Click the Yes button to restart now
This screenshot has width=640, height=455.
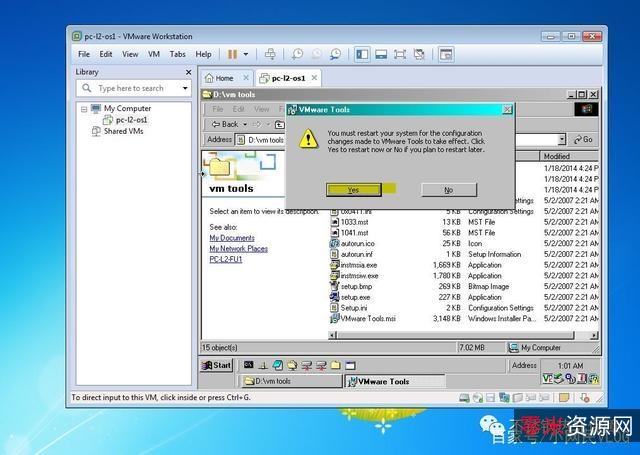pyautogui.click(x=353, y=190)
